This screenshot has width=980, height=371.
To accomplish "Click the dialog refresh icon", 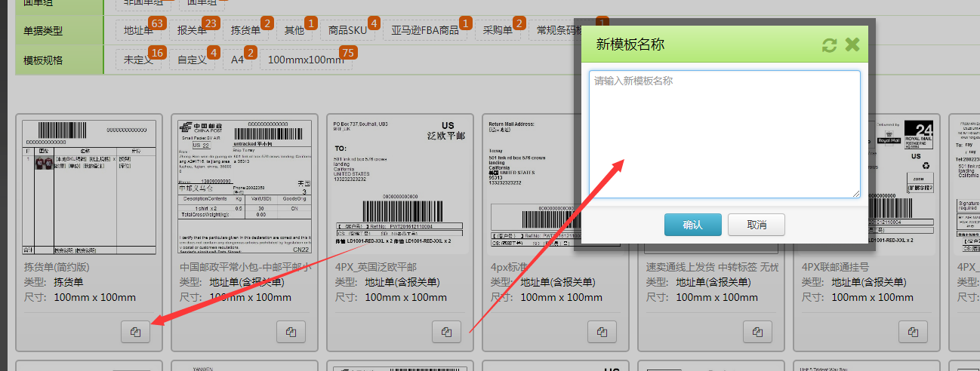I will [x=830, y=45].
